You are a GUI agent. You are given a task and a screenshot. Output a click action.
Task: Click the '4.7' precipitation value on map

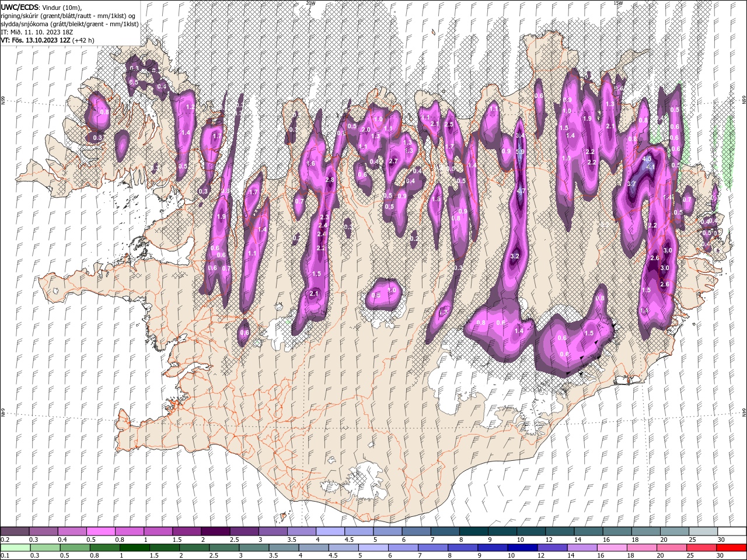tap(521, 191)
